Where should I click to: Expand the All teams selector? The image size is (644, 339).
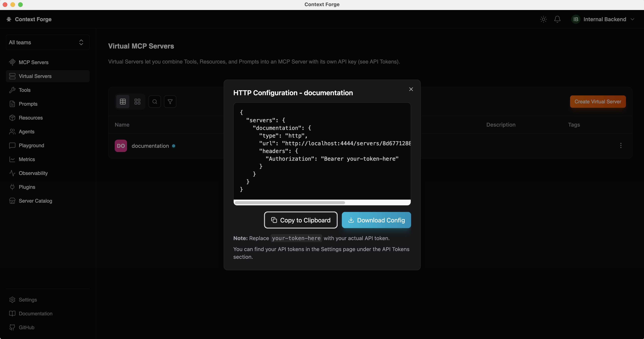[x=48, y=42]
